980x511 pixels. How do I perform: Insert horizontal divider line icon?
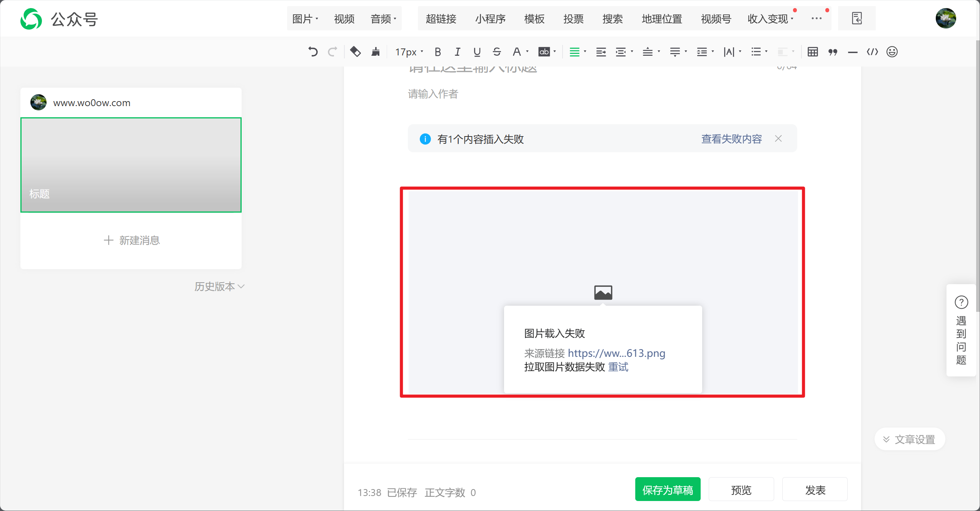(853, 52)
